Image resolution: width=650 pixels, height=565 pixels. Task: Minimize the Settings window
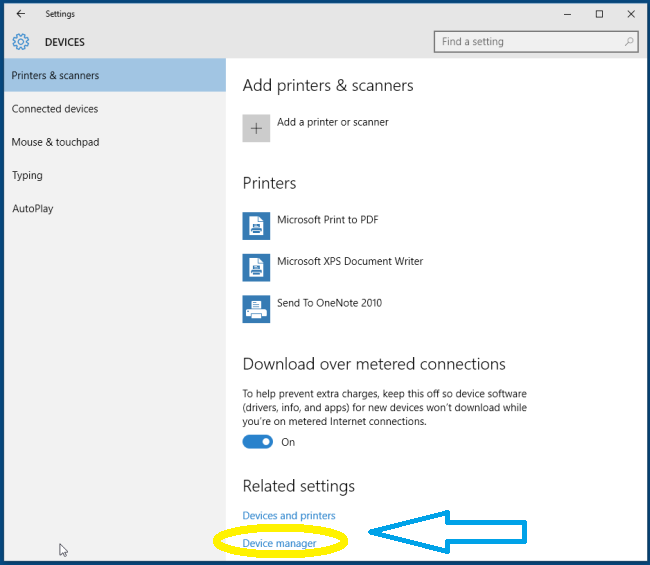coord(568,14)
